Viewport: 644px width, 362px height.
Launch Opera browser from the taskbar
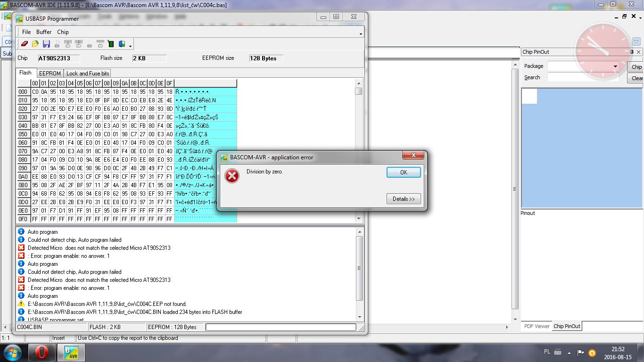click(x=41, y=352)
